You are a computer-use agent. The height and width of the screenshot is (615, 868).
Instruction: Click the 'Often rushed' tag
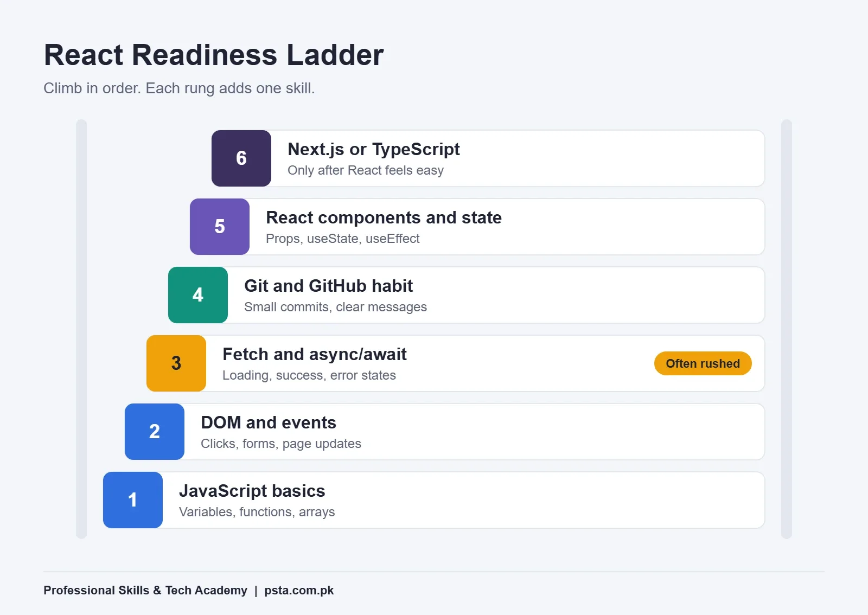pyautogui.click(x=703, y=363)
